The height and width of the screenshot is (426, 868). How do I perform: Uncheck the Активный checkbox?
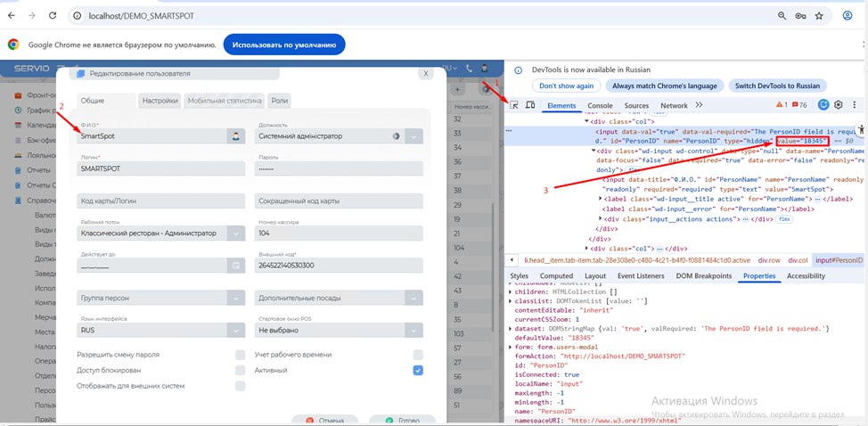click(x=418, y=370)
